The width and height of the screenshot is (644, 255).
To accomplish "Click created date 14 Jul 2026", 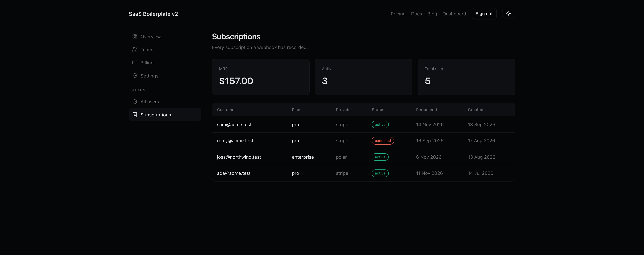I will (480, 173).
